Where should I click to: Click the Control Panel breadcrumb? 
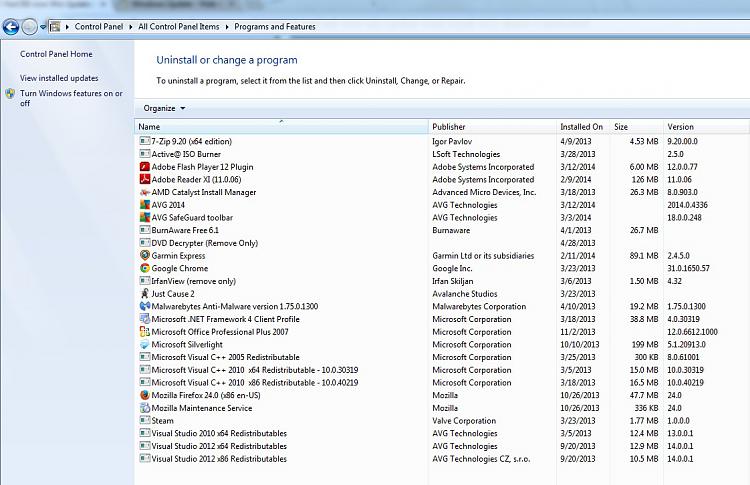coord(99,27)
